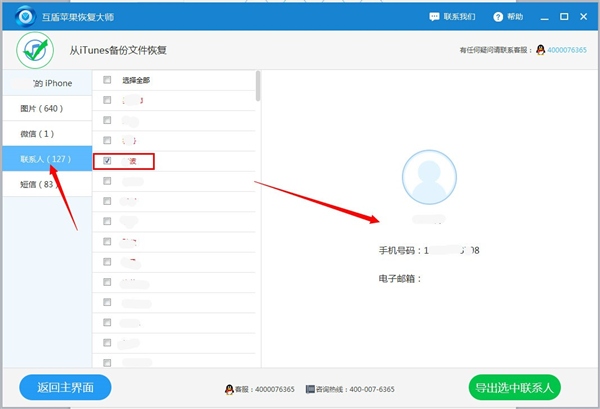Click the app logo in the title bar
Screen dimensions: 600x409
click(26, 16)
